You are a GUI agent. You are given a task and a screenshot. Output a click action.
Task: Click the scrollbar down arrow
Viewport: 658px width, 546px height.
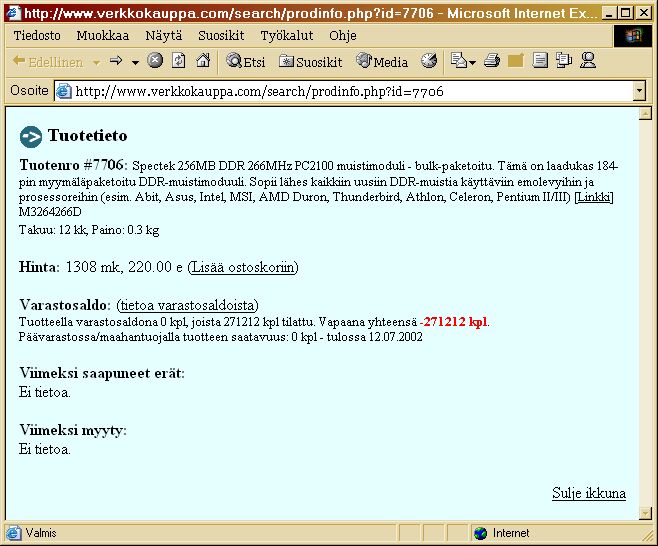click(x=645, y=513)
